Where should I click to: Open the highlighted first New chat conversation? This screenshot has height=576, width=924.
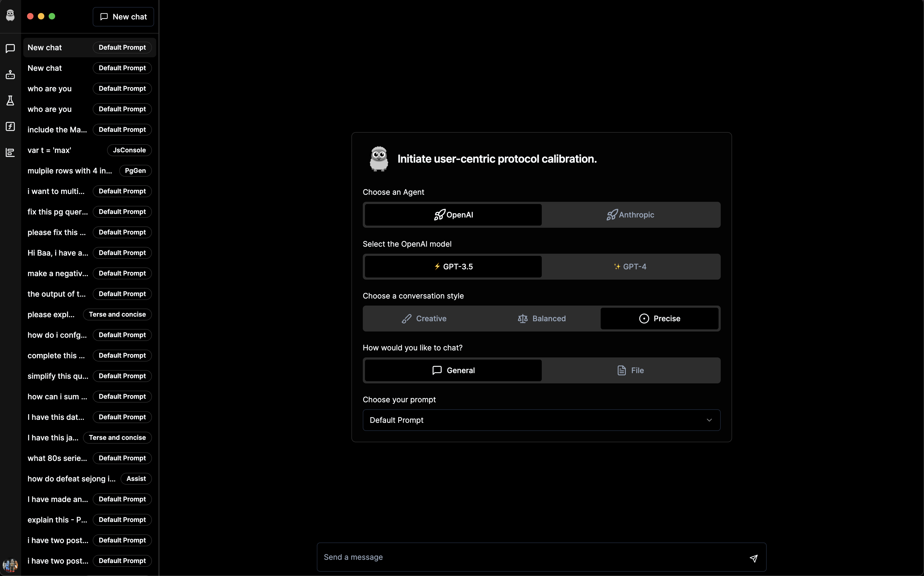coord(89,48)
